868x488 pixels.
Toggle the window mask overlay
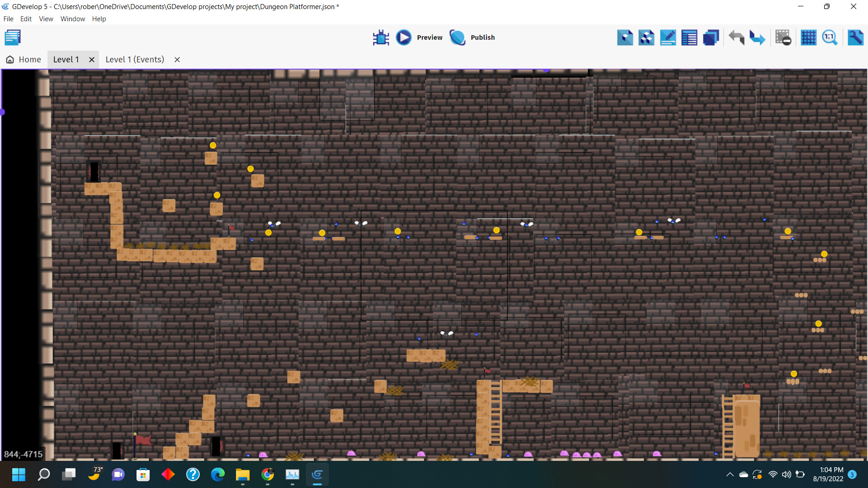point(783,38)
